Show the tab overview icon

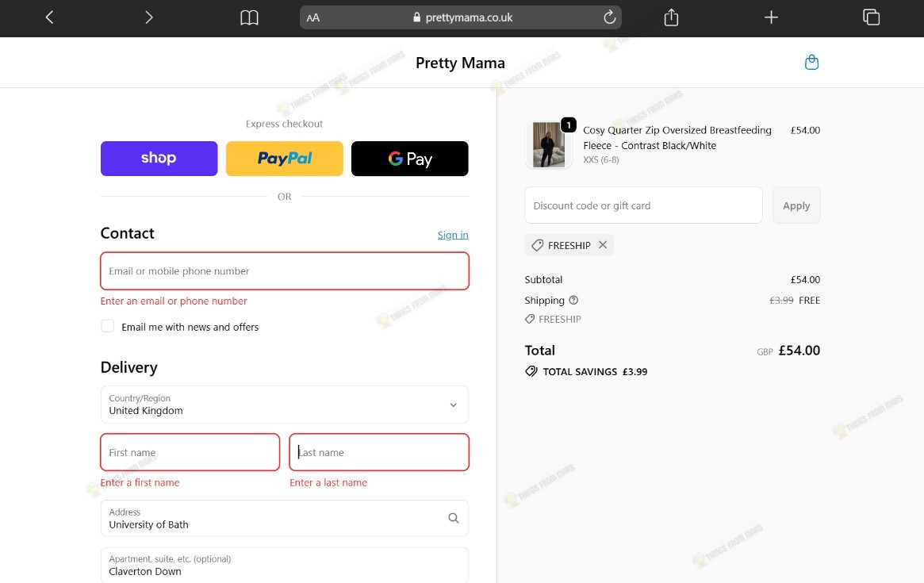pyautogui.click(x=871, y=17)
